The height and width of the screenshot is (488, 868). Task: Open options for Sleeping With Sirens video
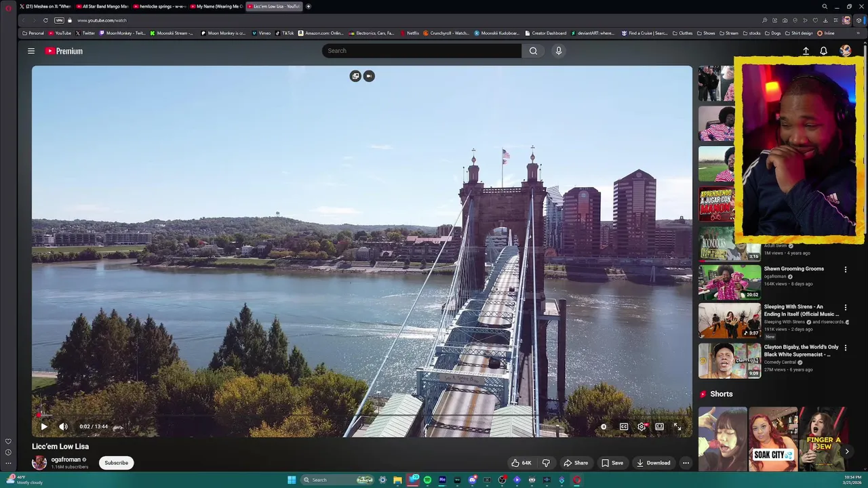[845, 308]
